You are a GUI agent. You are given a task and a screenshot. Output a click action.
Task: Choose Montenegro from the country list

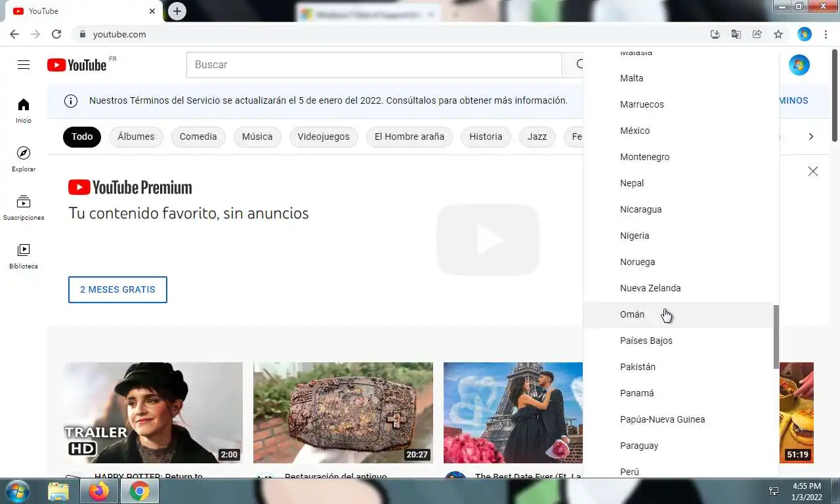pyautogui.click(x=678, y=157)
